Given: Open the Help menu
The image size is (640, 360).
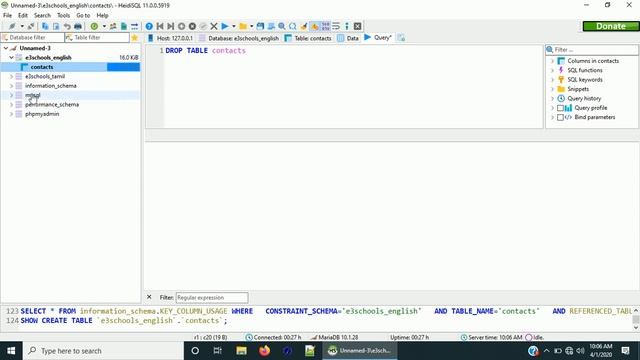Looking at the screenshot, I should [102, 16].
